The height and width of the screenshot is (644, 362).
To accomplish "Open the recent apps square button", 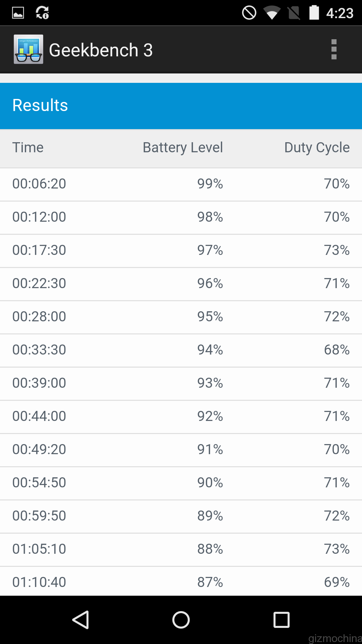I will coord(281,620).
